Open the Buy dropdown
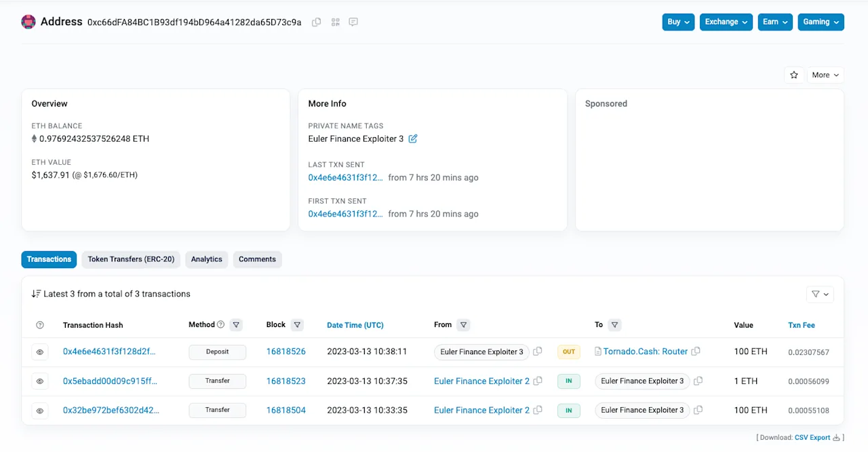This screenshot has width=868, height=452. pyautogui.click(x=678, y=22)
